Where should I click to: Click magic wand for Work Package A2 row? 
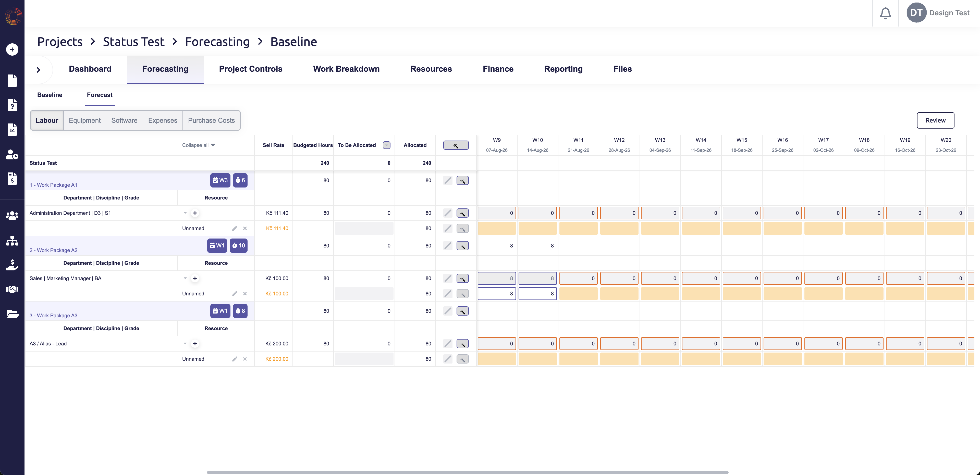click(x=463, y=246)
